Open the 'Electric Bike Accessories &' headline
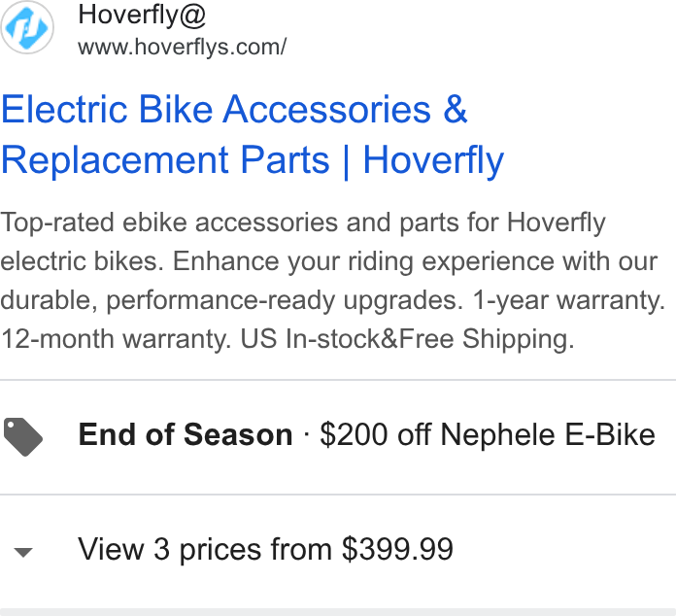676x616 pixels. click(x=234, y=109)
